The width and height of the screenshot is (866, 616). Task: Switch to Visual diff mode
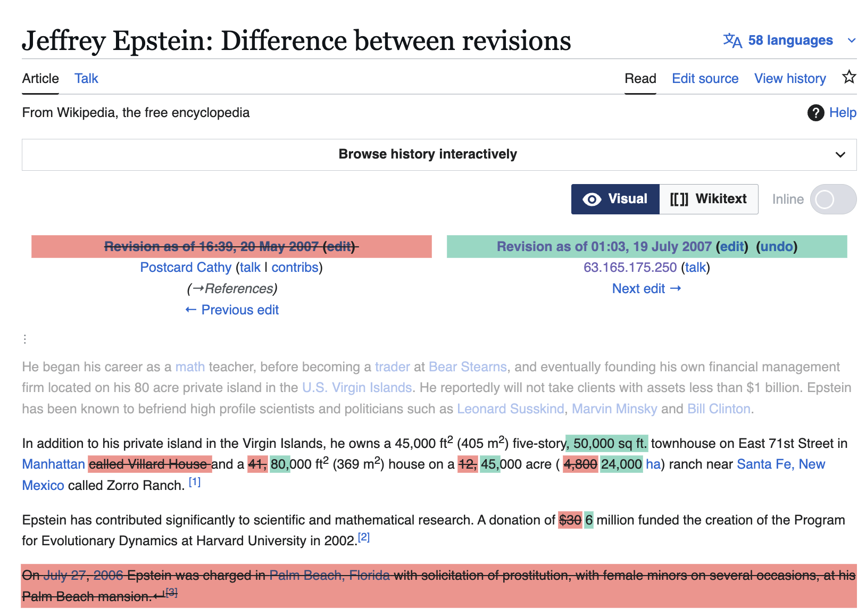(615, 199)
